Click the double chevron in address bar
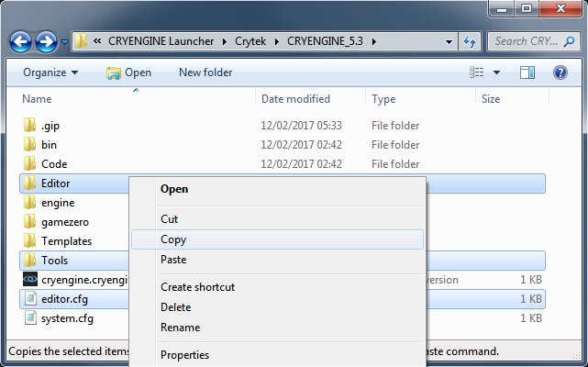 [97, 40]
